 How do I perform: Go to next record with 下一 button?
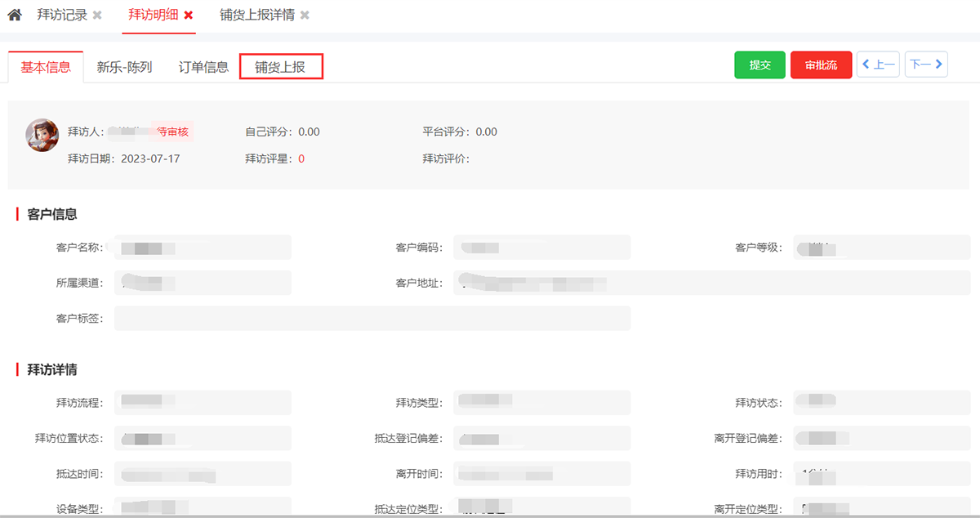(x=926, y=65)
